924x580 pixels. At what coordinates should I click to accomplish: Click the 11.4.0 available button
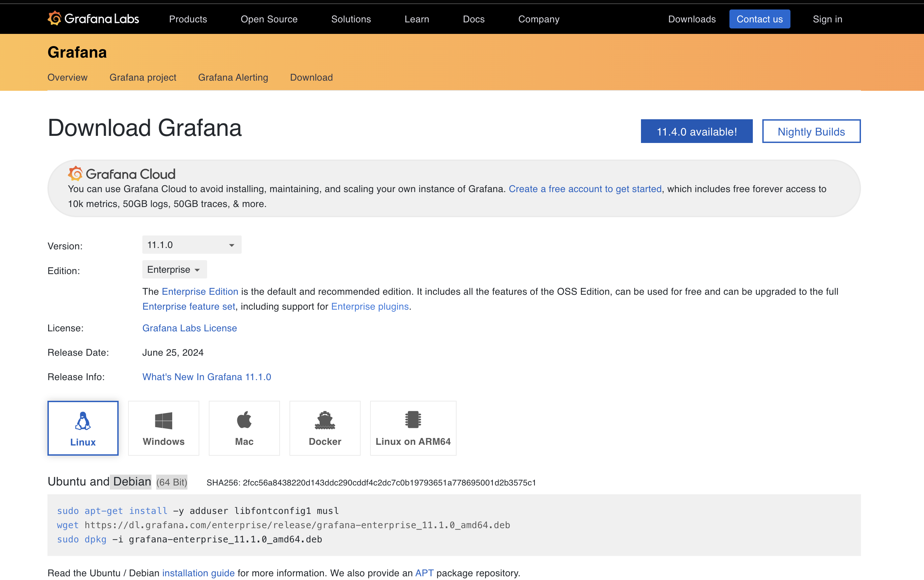pos(697,131)
